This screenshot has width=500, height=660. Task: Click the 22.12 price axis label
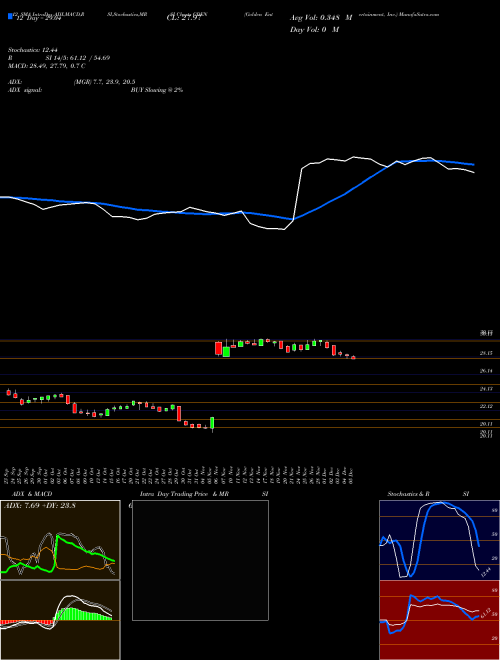pyautogui.click(x=486, y=406)
